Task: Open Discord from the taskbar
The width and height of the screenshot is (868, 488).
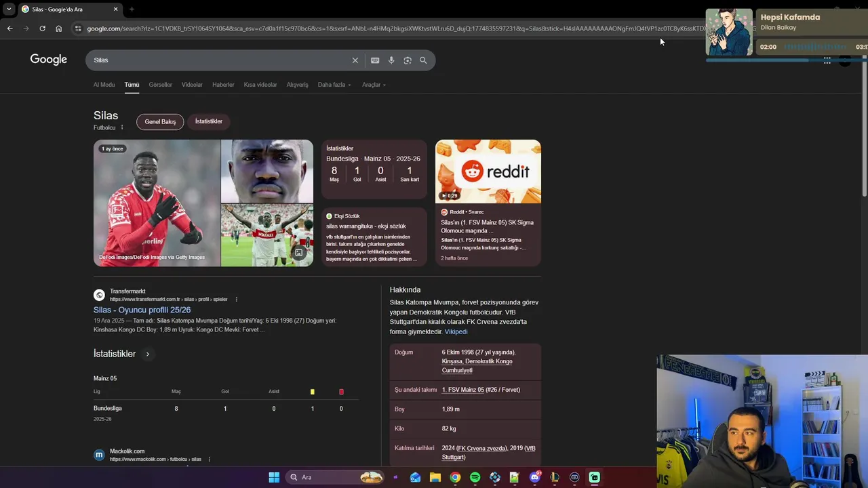Action: click(x=535, y=477)
